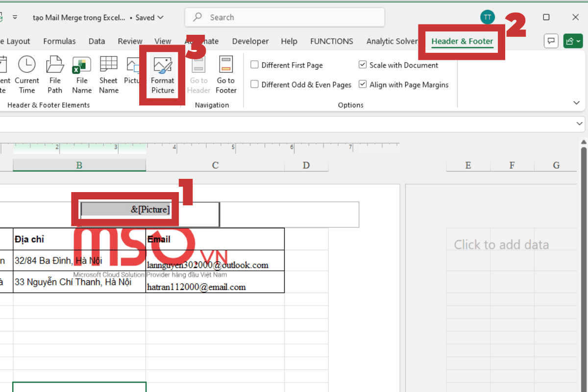
Task: Select the Current Time icon
Action: [x=27, y=73]
